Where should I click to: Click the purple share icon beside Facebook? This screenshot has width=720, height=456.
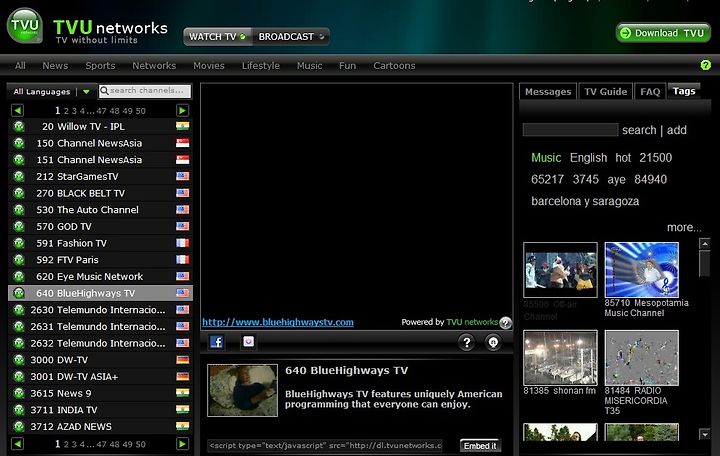coord(248,341)
